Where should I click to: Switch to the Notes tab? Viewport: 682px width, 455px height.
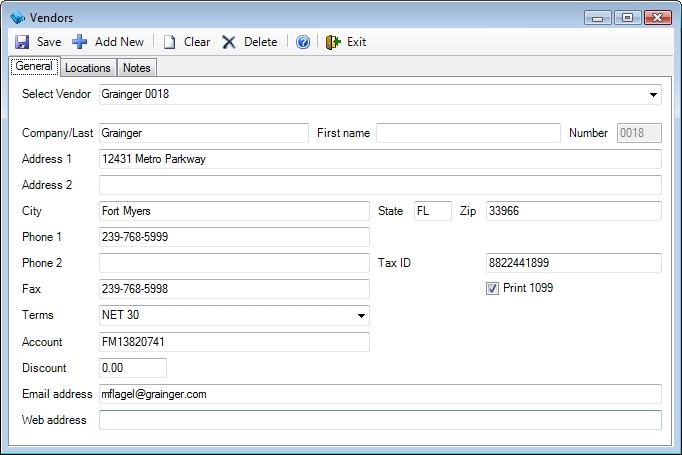137,68
